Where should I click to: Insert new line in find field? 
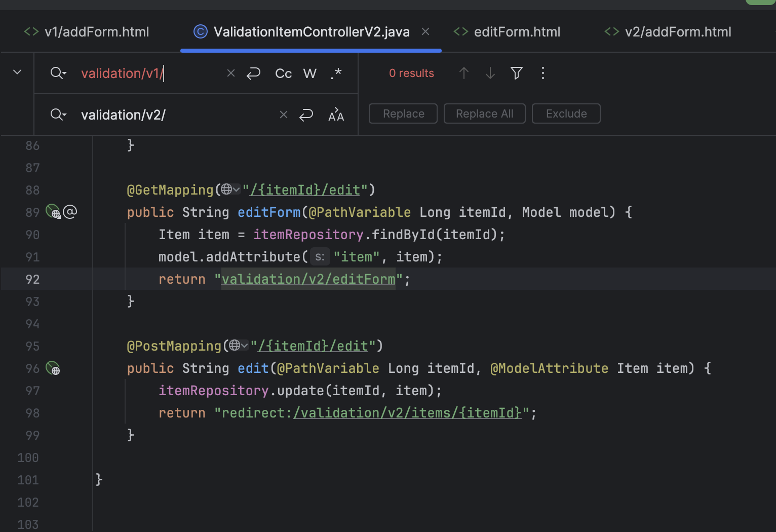point(253,73)
